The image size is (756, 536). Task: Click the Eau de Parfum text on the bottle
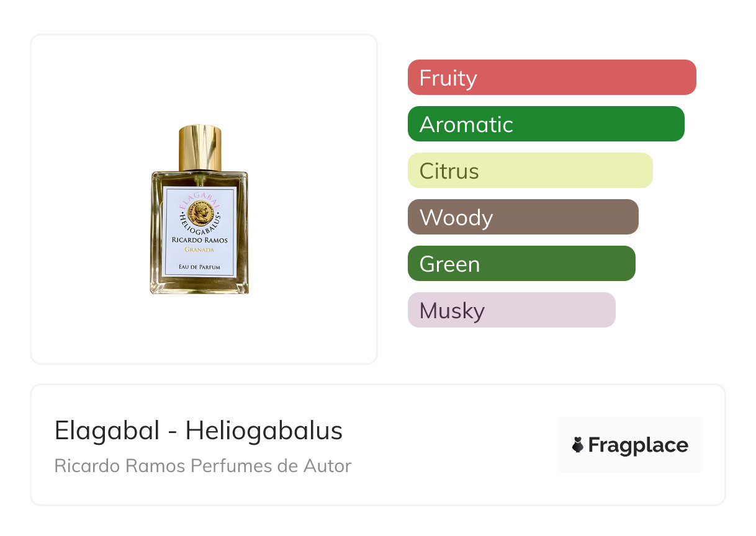point(199,267)
